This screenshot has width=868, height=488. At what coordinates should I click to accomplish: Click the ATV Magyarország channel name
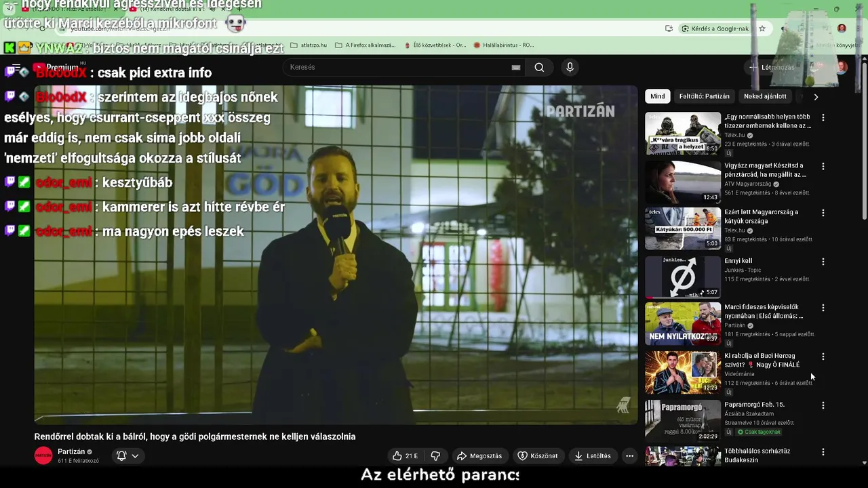coord(747,184)
